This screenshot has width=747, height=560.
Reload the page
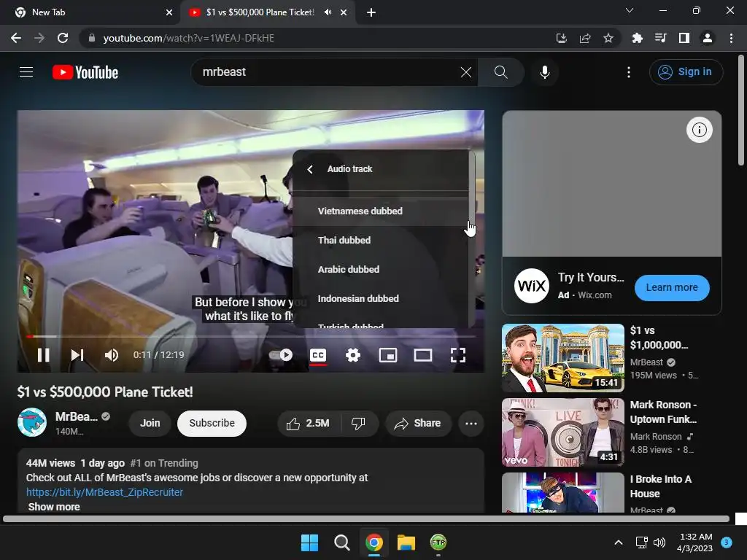[63, 38]
